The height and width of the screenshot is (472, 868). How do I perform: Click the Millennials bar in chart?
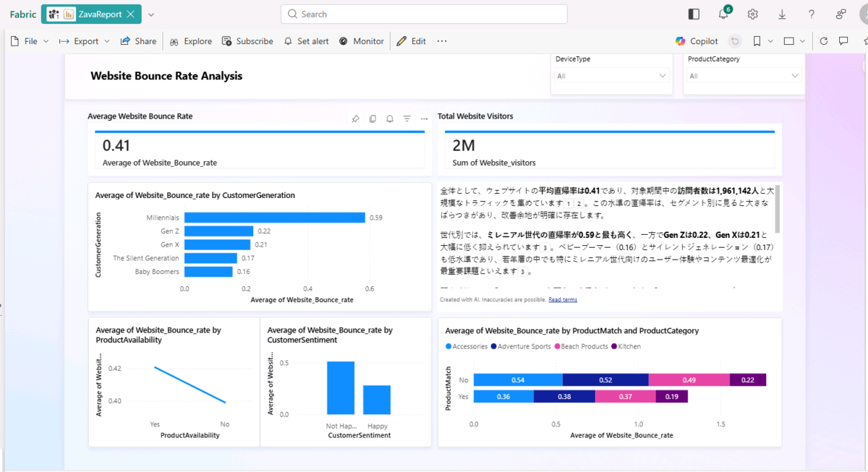pos(274,218)
